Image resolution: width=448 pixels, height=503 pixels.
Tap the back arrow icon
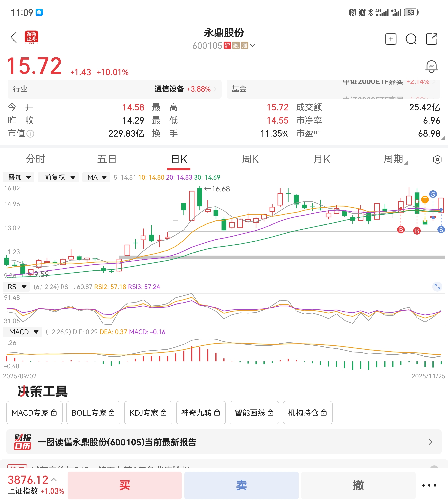tap(14, 38)
